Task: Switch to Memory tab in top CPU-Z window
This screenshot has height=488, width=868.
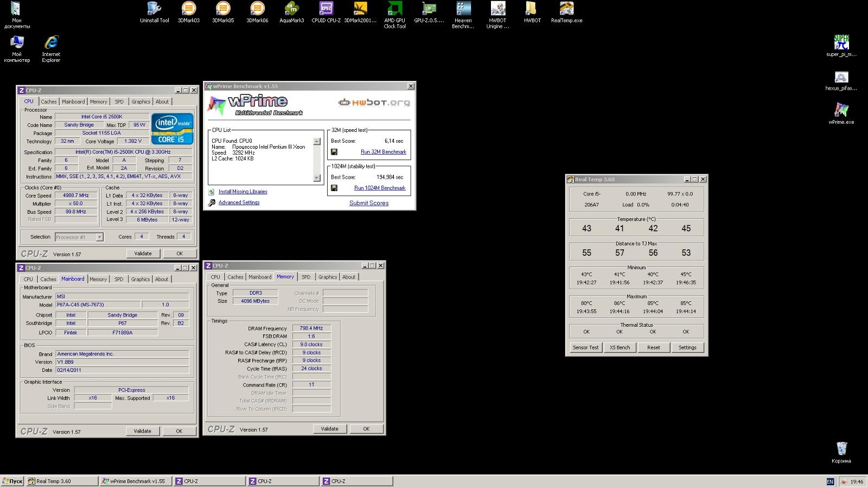Action: pos(98,102)
